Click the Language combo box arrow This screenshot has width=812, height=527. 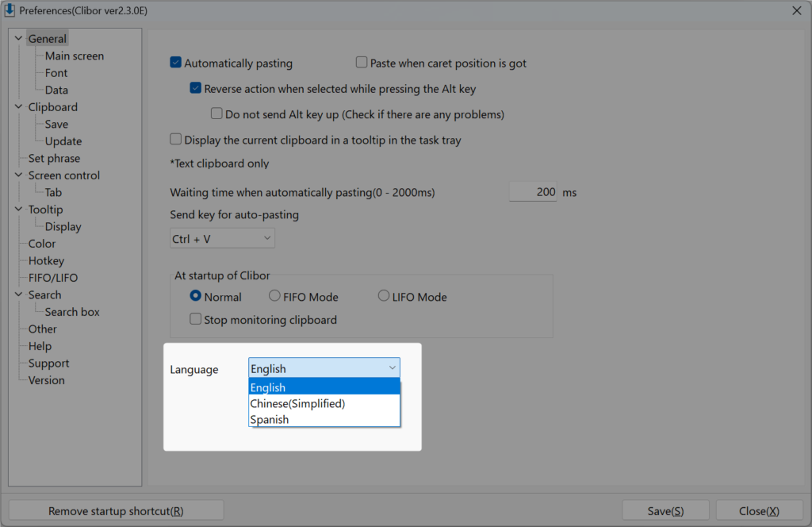[x=392, y=368]
